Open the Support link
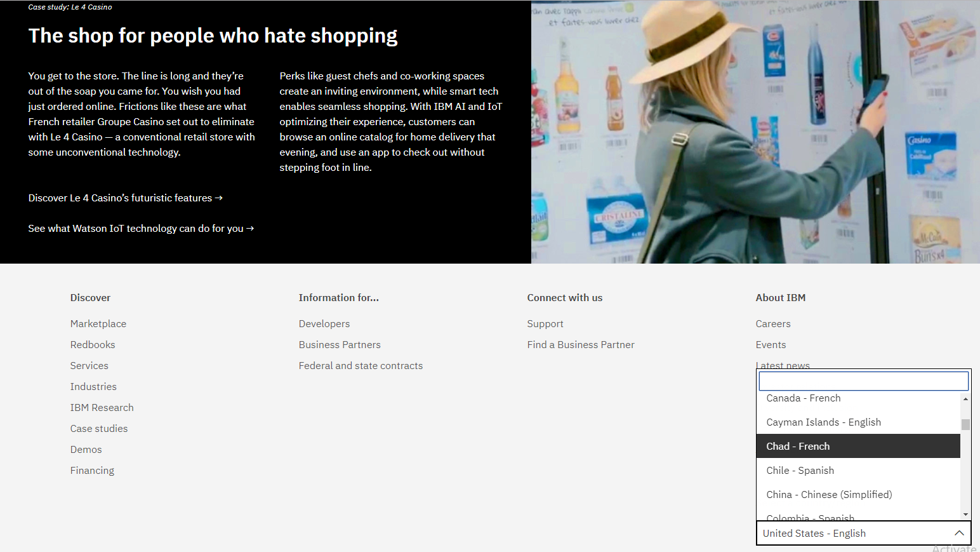 tap(545, 324)
